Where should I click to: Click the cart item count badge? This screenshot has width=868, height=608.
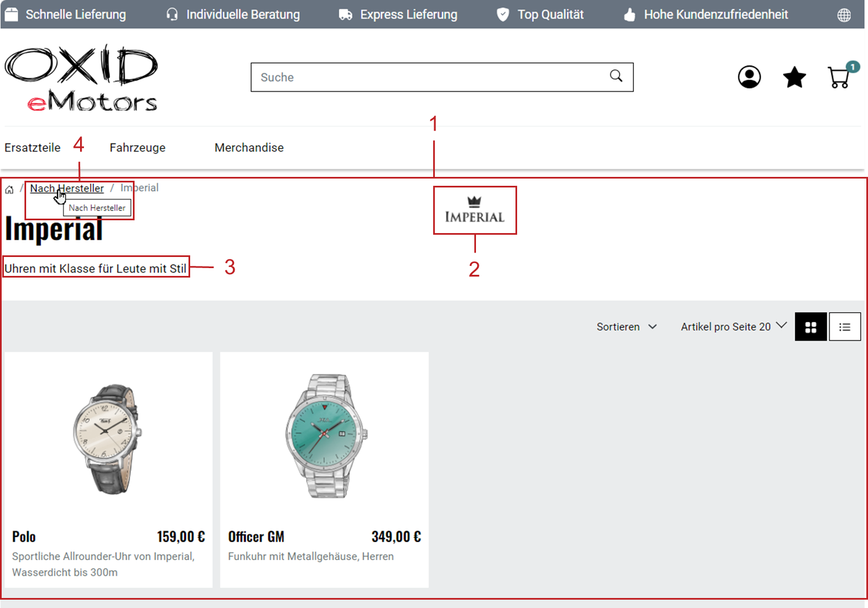[852, 67]
